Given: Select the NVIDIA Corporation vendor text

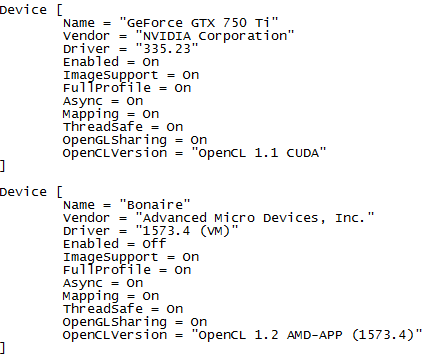Looking at the screenshot, I should (x=215, y=36).
